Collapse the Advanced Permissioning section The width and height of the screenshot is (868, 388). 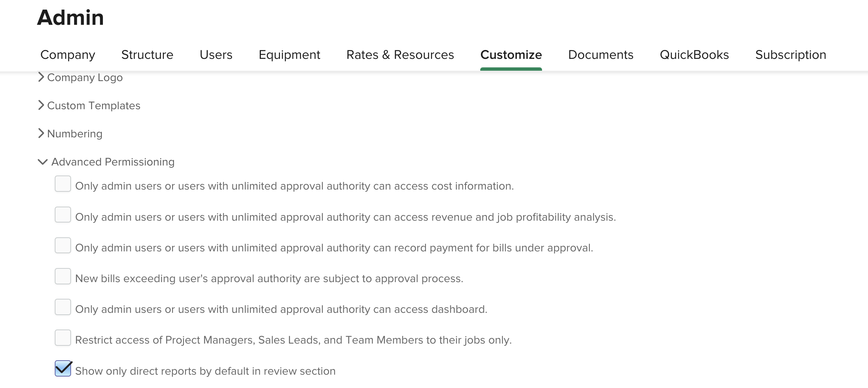tap(112, 162)
